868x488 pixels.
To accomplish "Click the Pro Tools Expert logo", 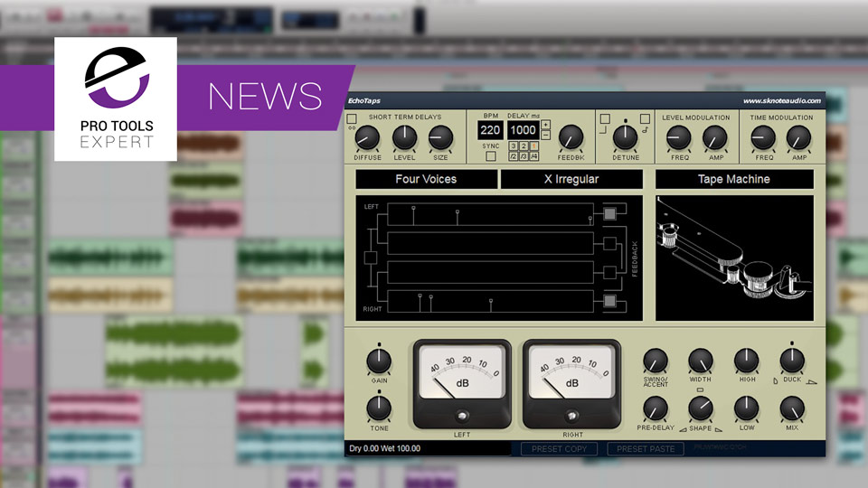I will (116, 99).
